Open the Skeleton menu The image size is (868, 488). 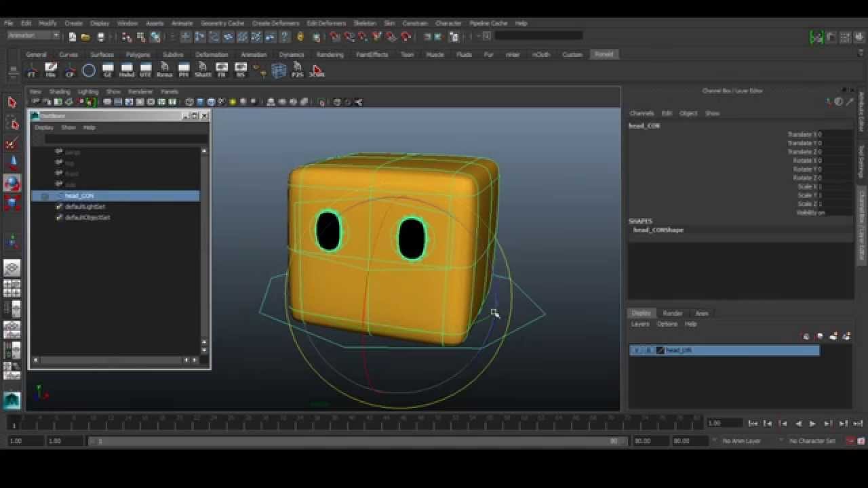(365, 23)
